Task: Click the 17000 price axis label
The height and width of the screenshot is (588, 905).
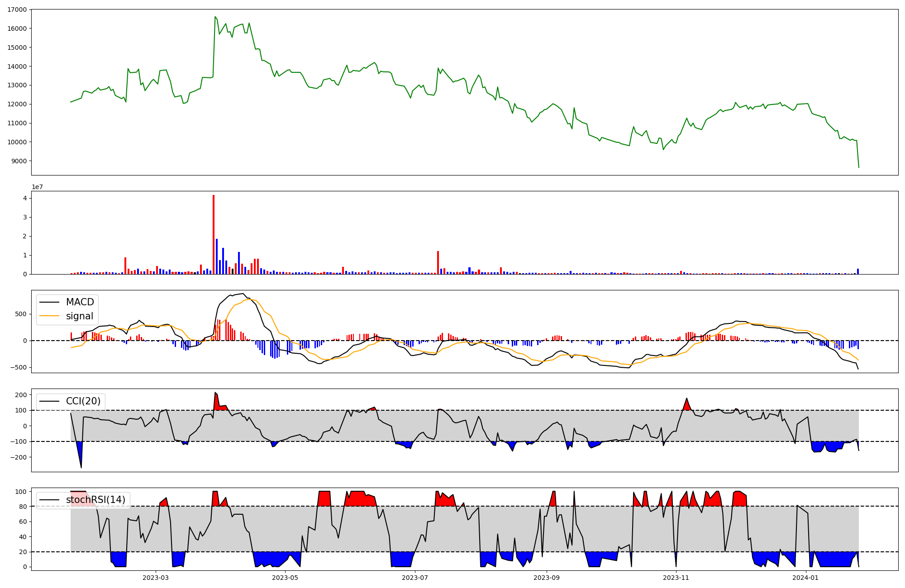Action: [17, 9]
